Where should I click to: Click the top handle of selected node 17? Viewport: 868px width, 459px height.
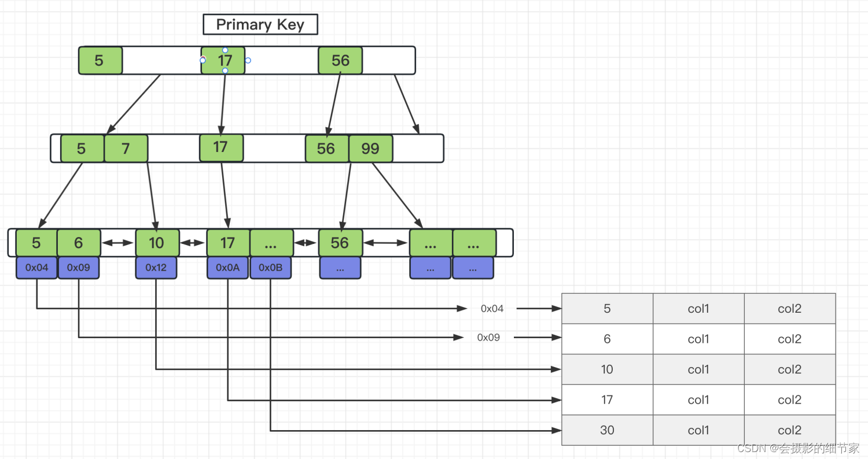click(x=225, y=50)
